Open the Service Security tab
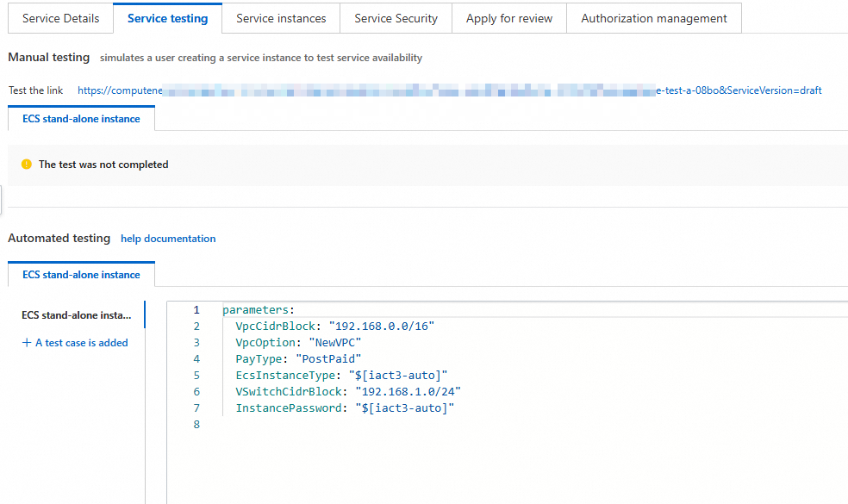This screenshot has height=504, width=848. point(396,18)
